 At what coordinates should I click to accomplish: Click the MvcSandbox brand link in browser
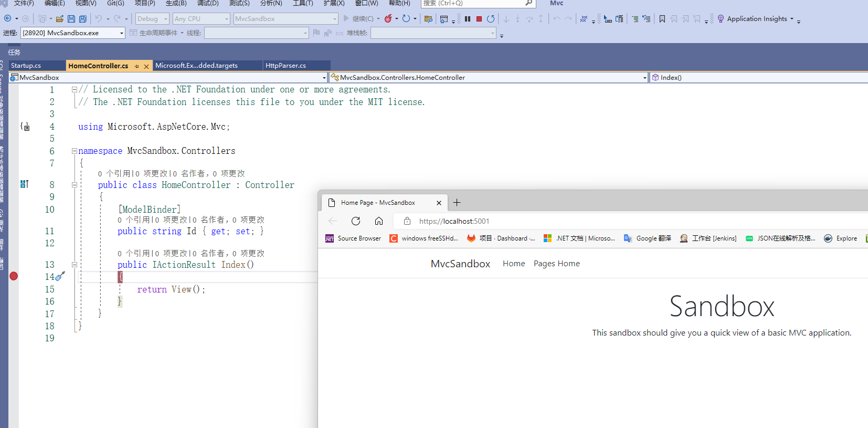[x=460, y=264]
